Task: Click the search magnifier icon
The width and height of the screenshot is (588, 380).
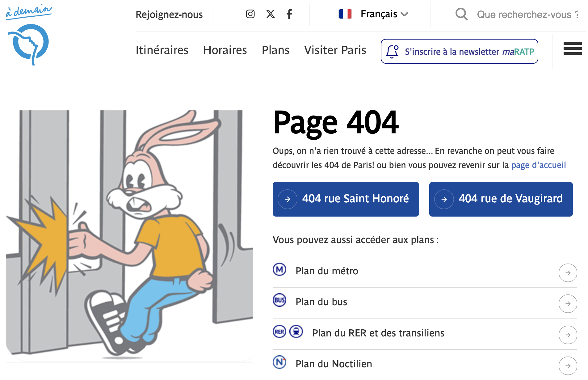Action: 461,14
